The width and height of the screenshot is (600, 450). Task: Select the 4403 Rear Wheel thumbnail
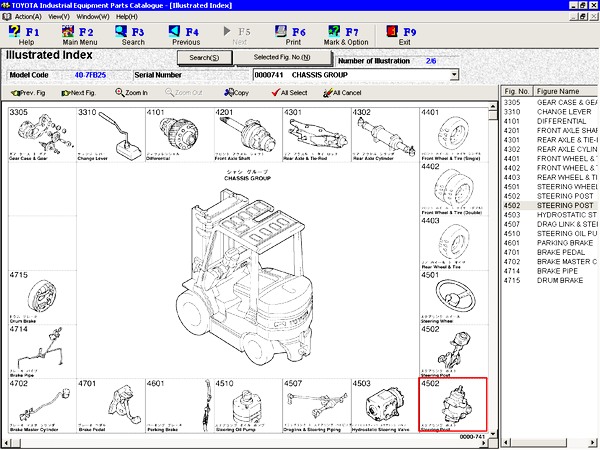click(x=454, y=243)
